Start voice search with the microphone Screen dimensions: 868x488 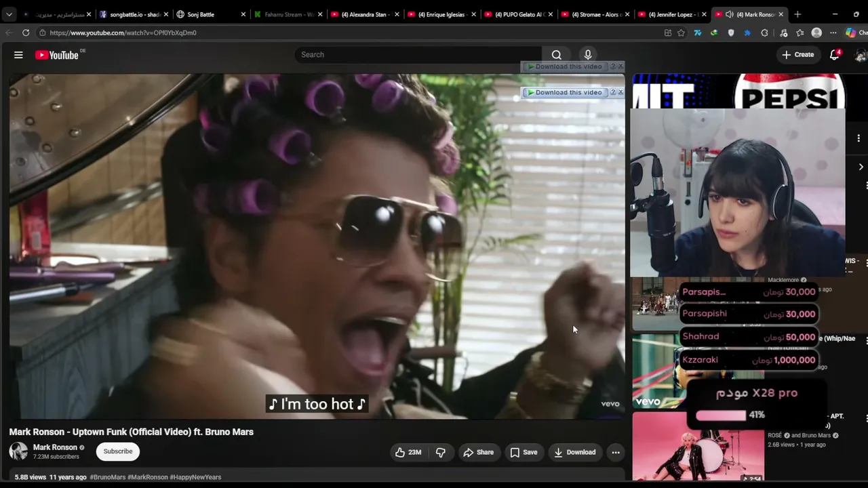click(x=588, y=55)
